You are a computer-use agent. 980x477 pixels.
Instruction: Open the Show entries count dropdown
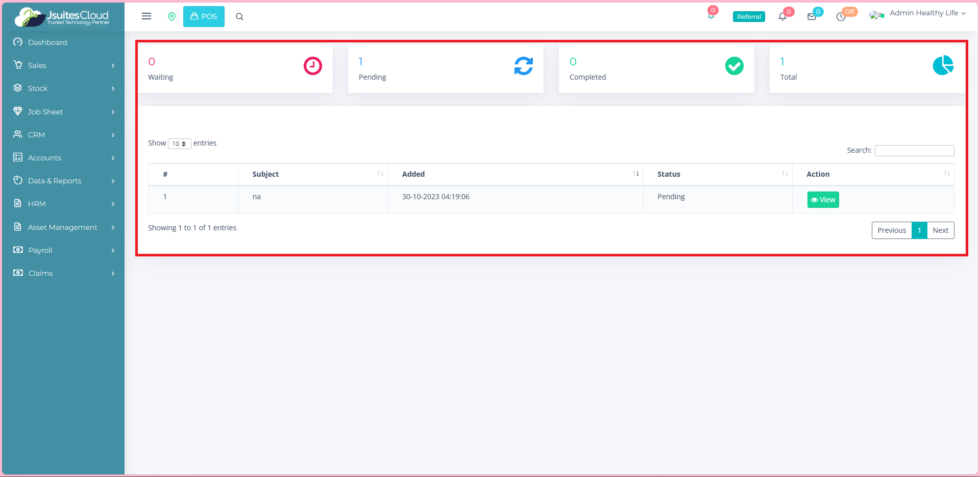(x=179, y=144)
